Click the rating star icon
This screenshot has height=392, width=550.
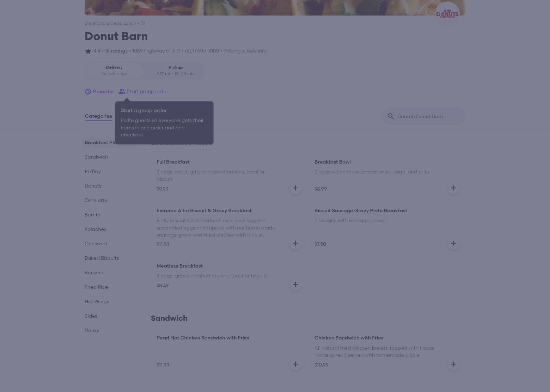click(88, 51)
